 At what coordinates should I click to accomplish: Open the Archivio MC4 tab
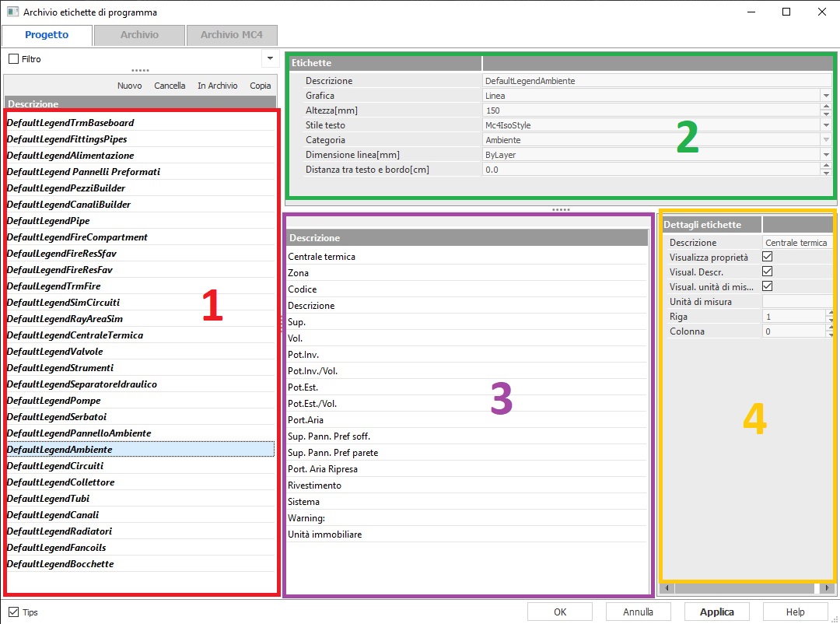pyautogui.click(x=231, y=35)
